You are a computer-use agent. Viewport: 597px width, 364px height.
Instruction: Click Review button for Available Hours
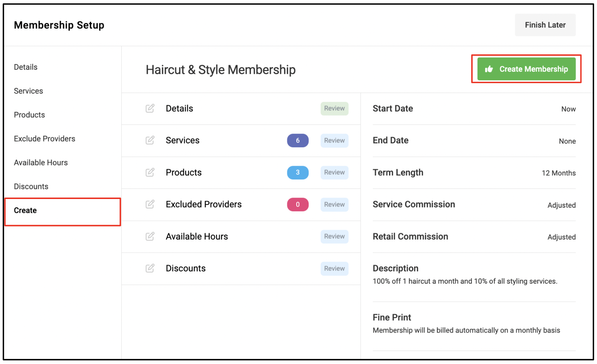coord(334,236)
